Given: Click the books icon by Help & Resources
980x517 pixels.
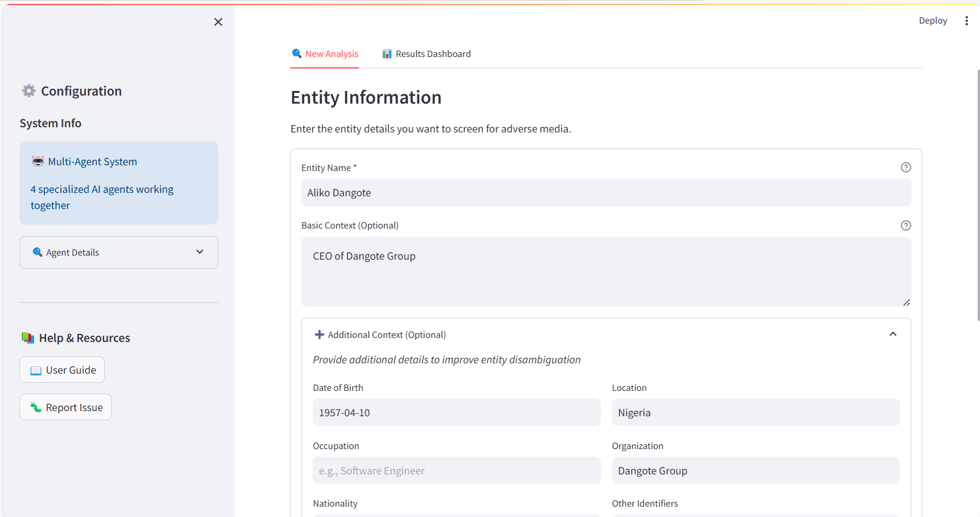Looking at the screenshot, I should pyautogui.click(x=28, y=338).
